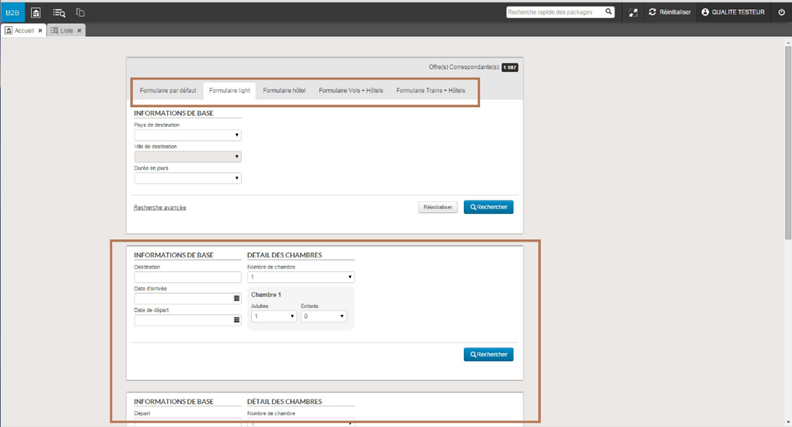Close the Accueil tab
This screenshot has height=427, width=792.
tap(40, 31)
